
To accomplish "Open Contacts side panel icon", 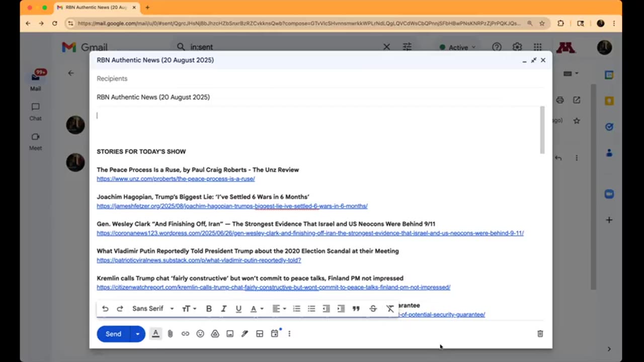I will 609,152.
